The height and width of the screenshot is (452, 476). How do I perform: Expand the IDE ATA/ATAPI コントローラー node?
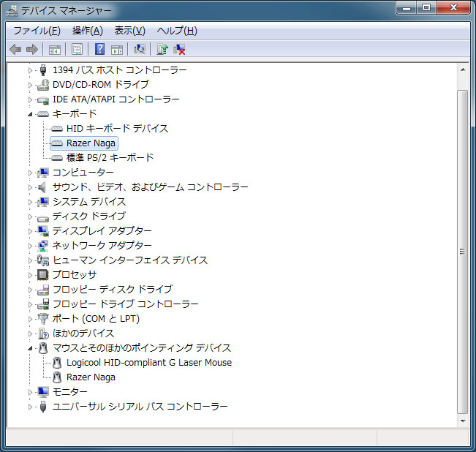tap(30, 99)
